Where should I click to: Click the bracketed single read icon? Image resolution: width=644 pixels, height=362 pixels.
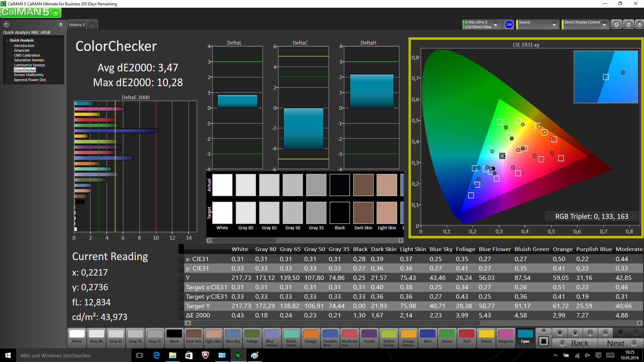[590, 333]
